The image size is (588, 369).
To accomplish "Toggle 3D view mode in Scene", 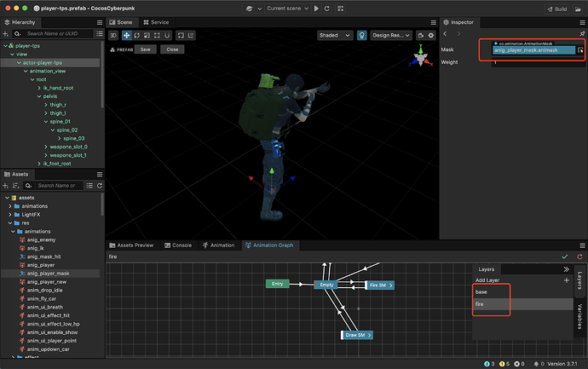I will click(x=113, y=36).
